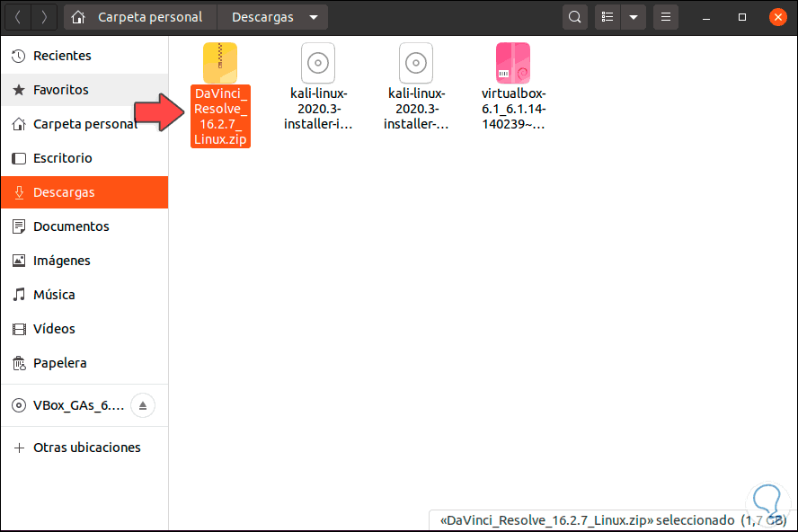Click the Documentos page icon
This screenshot has width=798, height=532.
coord(19,226)
